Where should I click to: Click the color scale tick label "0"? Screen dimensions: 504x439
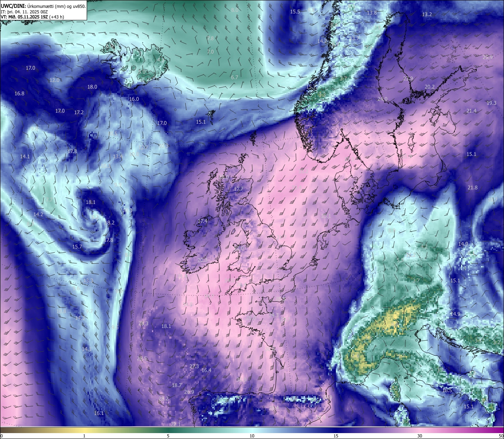pyautogui.click(x=2, y=436)
